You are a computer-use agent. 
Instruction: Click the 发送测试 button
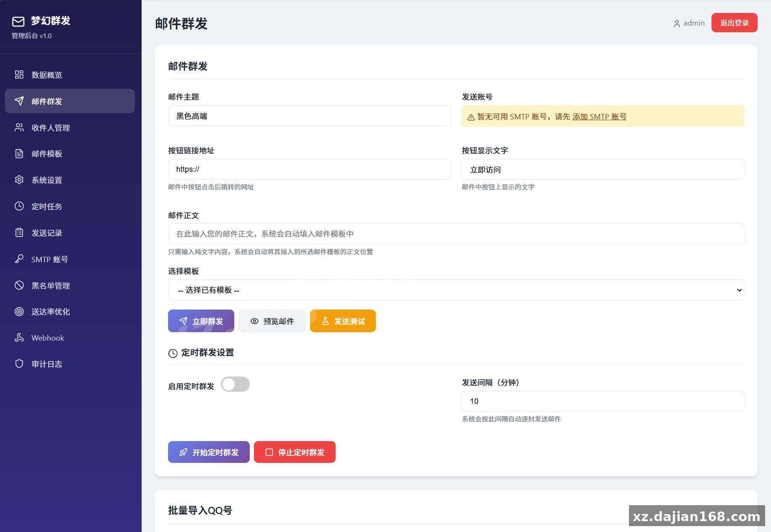point(343,321)
